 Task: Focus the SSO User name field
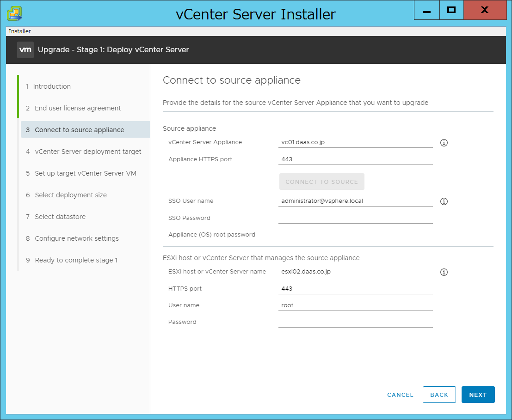356,201
